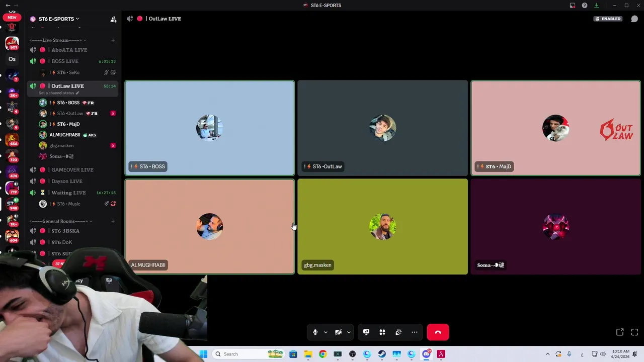
Task: Join the GAMEOVER LIVE voice channel
Action: (x=72, y=170)
